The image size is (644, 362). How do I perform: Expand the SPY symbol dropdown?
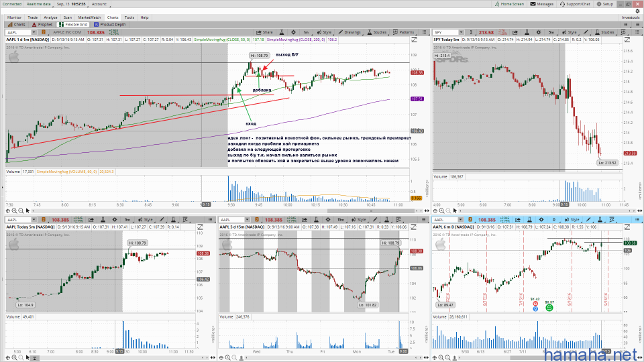[462, 32]
